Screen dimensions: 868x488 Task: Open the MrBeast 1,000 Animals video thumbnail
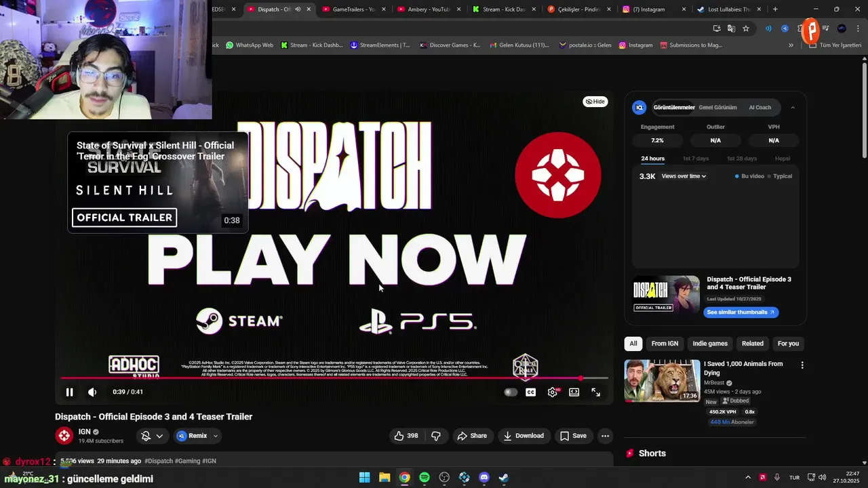(x=662, y=381)
